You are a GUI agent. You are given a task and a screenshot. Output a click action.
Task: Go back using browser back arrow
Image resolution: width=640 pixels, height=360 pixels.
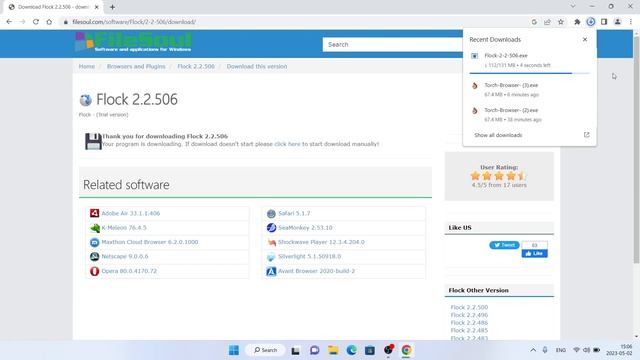point(9,22)
